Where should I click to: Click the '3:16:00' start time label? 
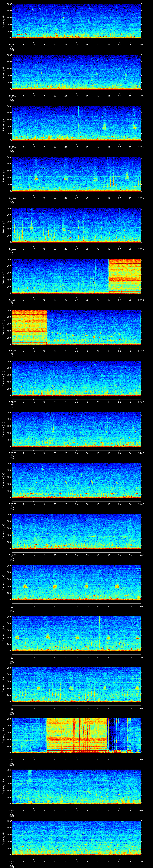[12, 147]
